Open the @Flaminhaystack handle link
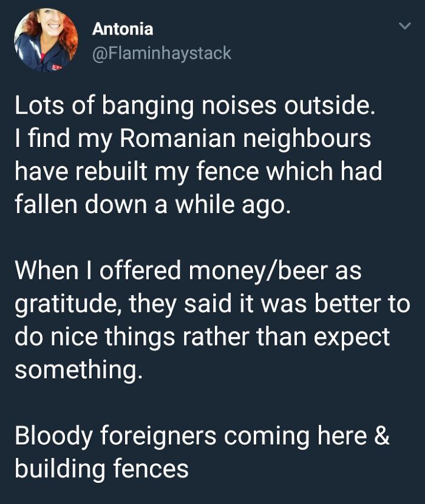The image size is (425, 504). point(161,53)
